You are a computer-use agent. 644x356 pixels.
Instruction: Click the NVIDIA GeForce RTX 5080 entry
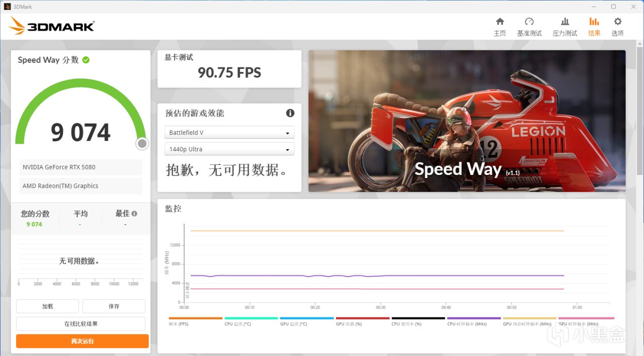click(80, 167)
